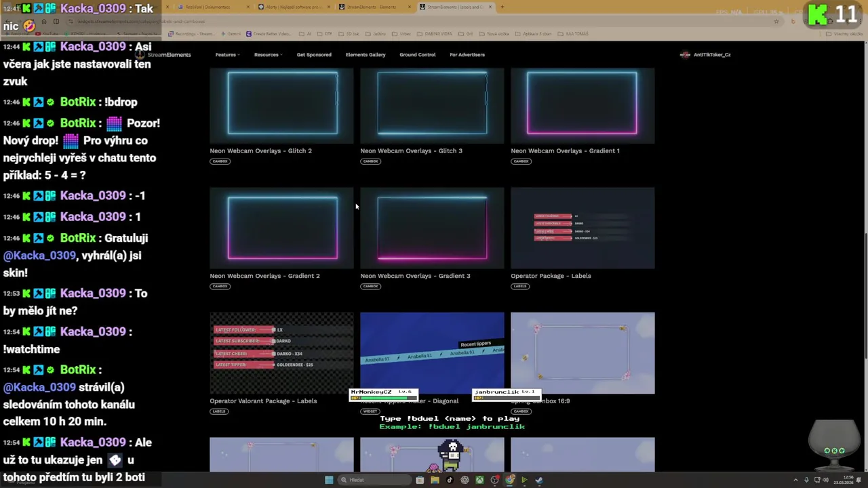Click the StreamElements logo in header
The height and width of the screenshot is (488, 868).
coord(164,54)
